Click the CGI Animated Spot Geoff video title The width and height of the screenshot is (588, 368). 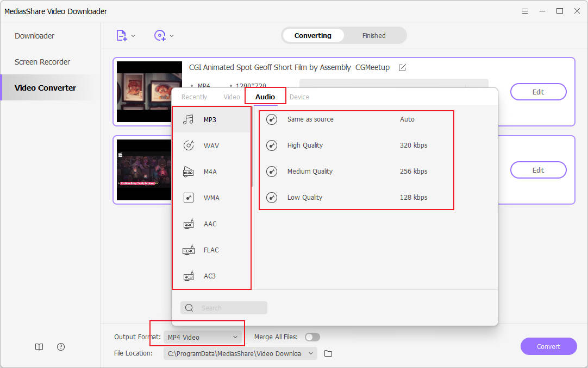(289, 67)
